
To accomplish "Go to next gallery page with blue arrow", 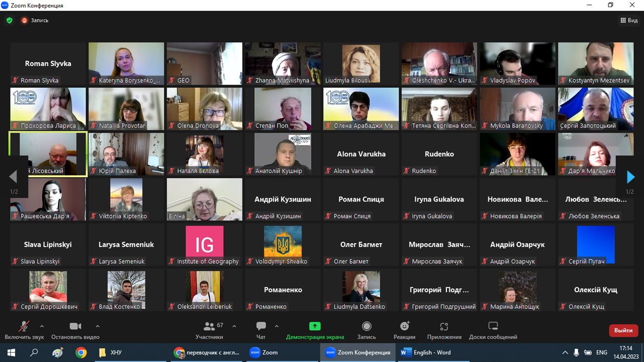I will pos(630,177).
